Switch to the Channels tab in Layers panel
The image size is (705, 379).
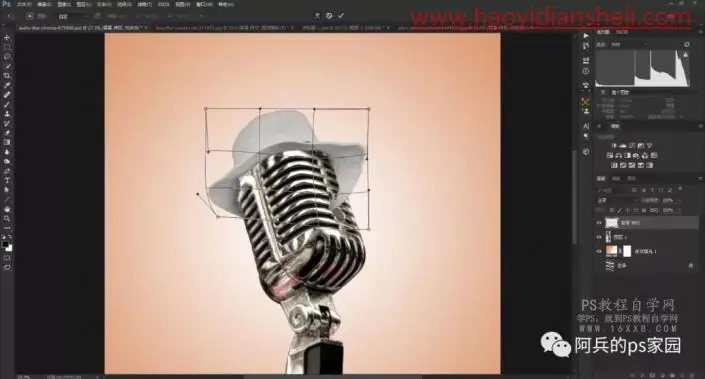616,178
